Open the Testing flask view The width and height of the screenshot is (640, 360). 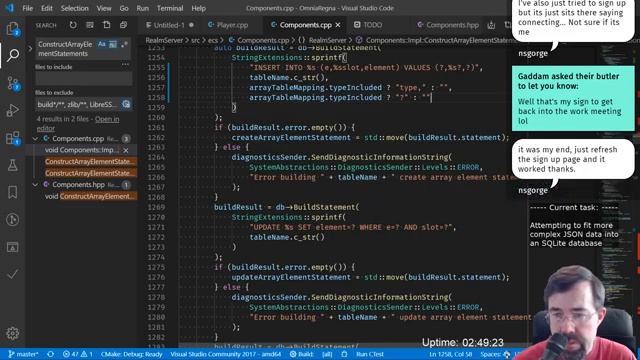(x=13, y=165)
